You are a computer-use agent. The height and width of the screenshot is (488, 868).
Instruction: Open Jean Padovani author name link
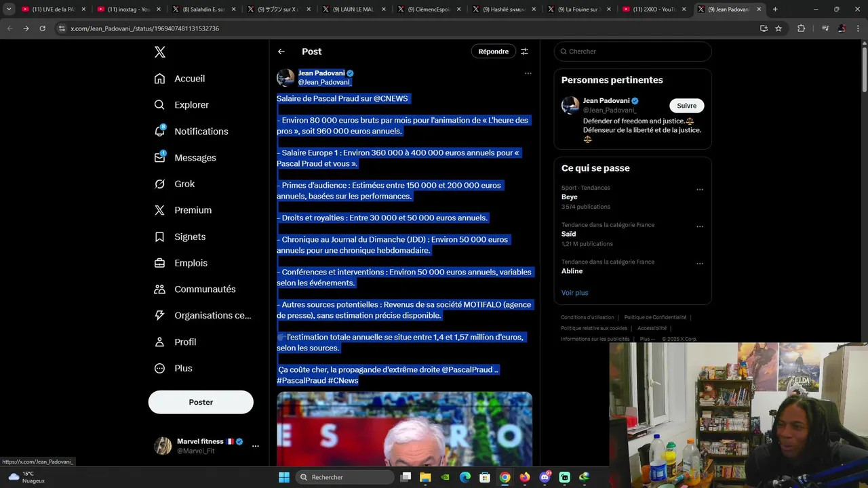(x=321, y=73)
